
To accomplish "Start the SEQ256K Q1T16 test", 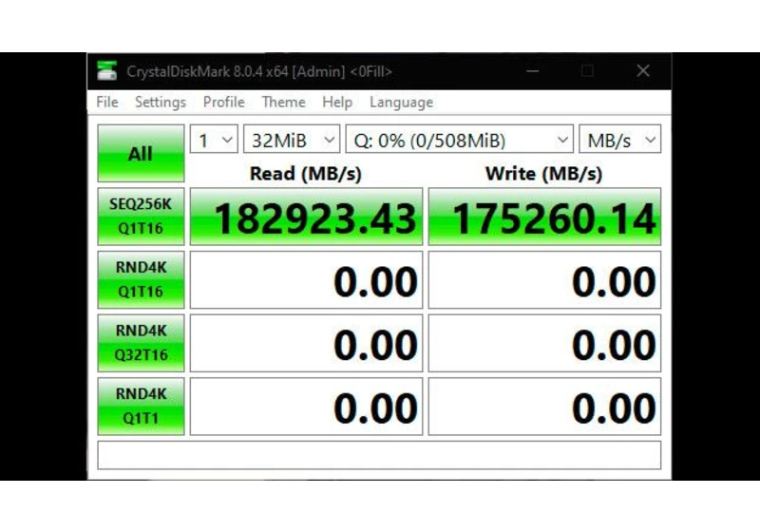I will [141, 216].
